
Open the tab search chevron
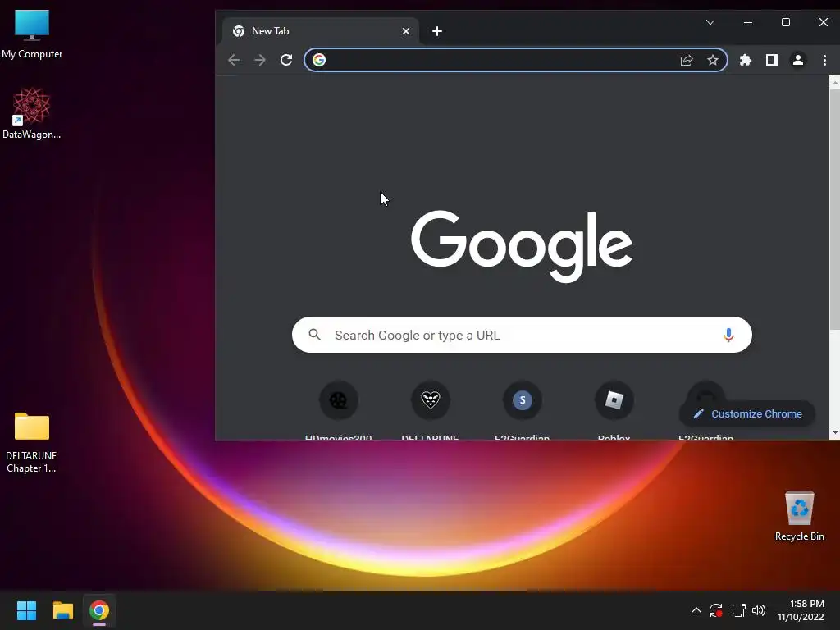coord(710,22)
